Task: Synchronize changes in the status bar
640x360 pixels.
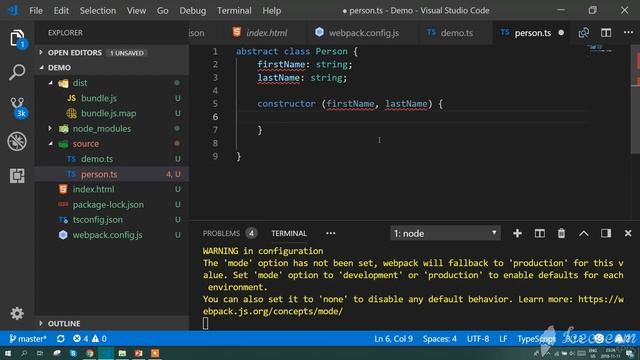Action: point(61,339)
